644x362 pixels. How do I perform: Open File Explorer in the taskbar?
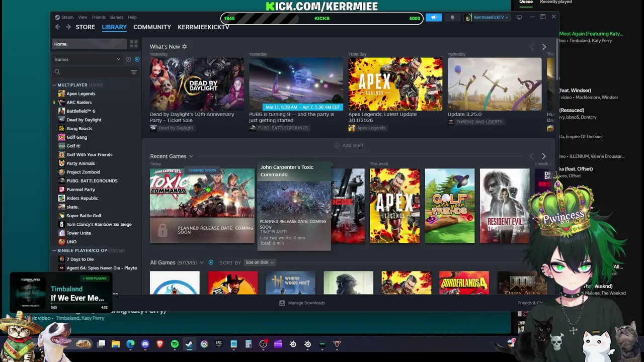116,344
